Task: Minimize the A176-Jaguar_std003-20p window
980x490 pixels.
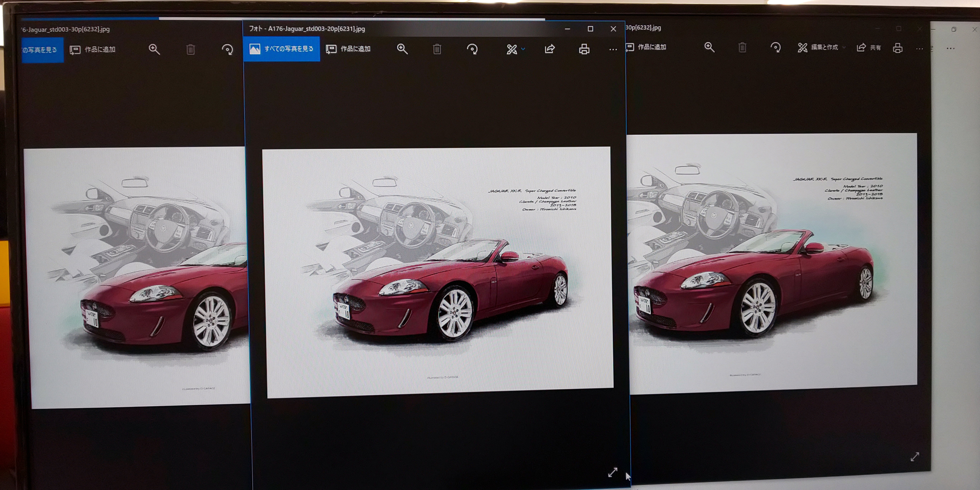Action: (x=567, y=29)
